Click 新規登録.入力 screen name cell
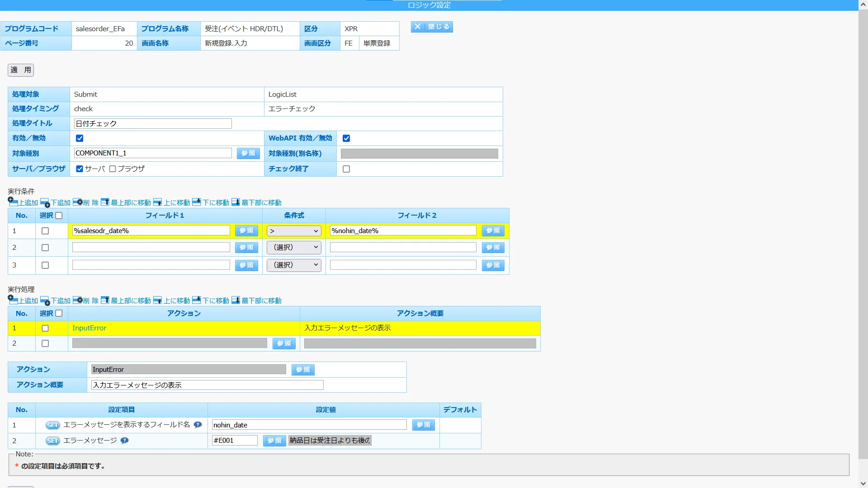The height and width of the screenshot is (488, 868). pyautogui.click(x=250, y=43)
